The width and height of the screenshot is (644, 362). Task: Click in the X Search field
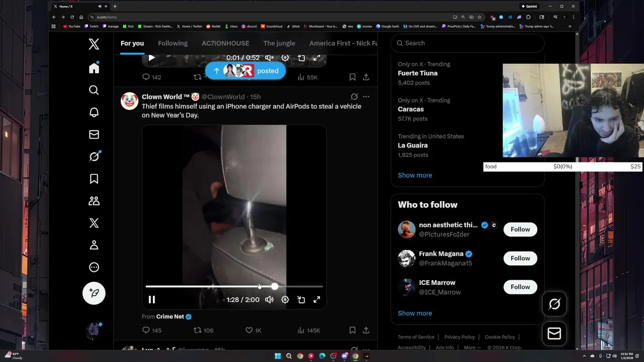(468, 43)
